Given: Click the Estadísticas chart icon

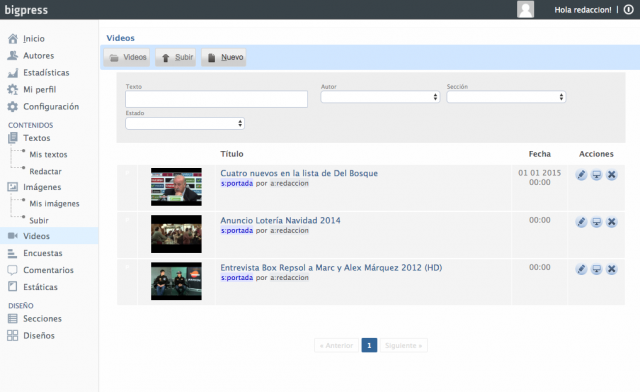Looking at the screenshot, I should (x=13, y=73).
